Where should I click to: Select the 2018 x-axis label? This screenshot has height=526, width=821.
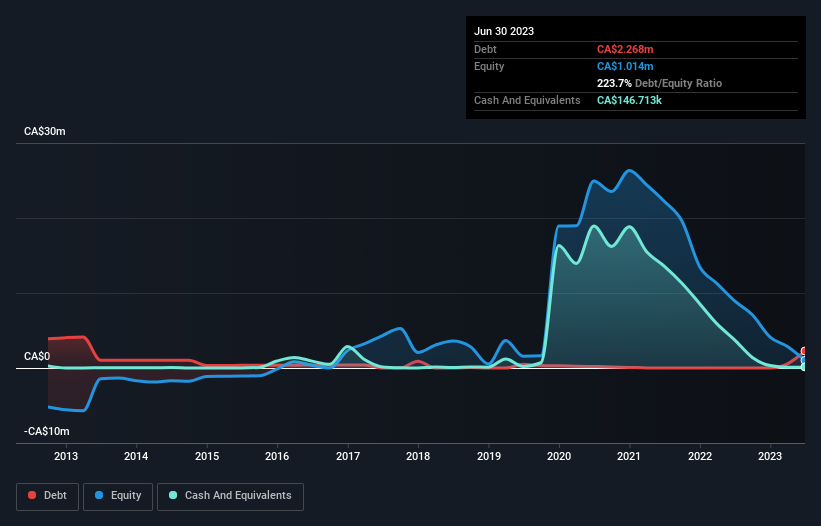click(x=418, y=456)
